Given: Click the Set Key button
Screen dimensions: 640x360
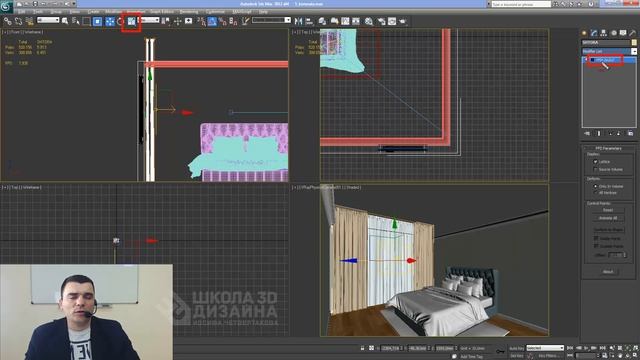Looking at the screenshot, I should [x=517, y=356].
